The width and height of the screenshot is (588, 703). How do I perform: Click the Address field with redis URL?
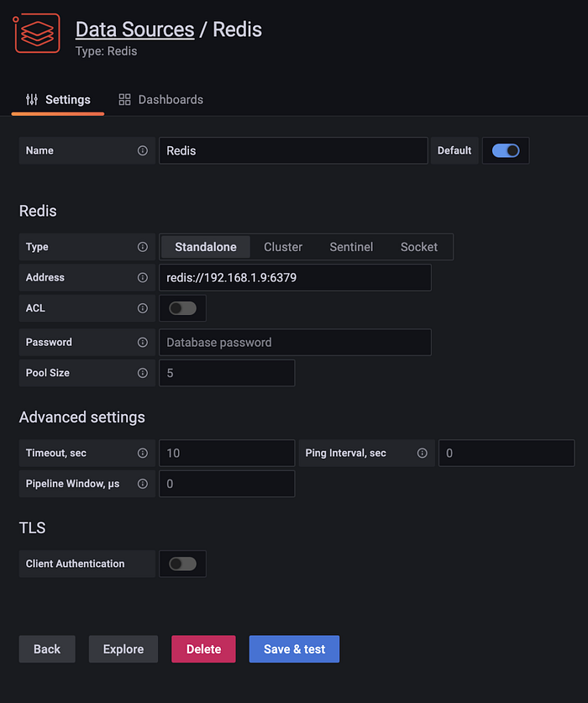(x=295, y=277)
